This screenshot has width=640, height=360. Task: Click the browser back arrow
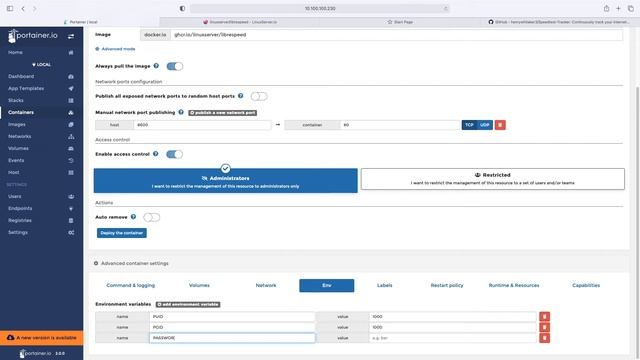(23, 9)
